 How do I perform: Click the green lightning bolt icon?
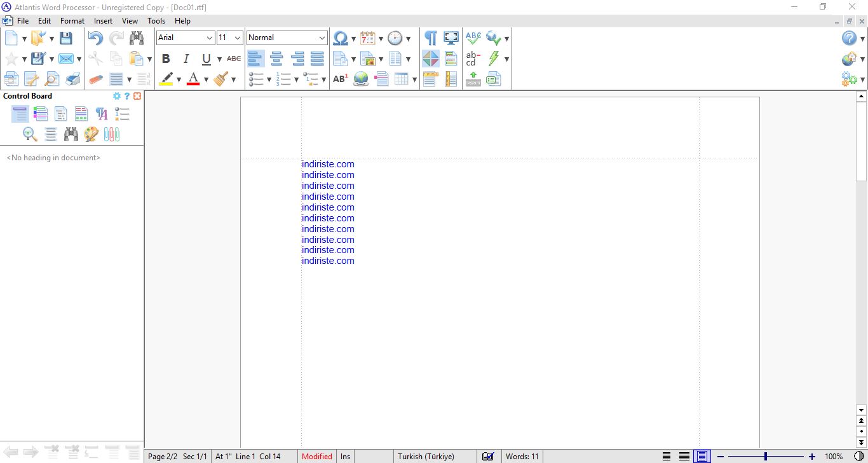coord(494,59)
